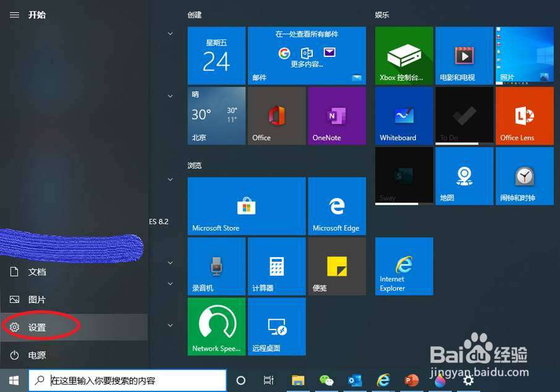Viewport: 560px width, 392px height.
Task: Click the 浏览 group heading
Action: pos(195,166)
